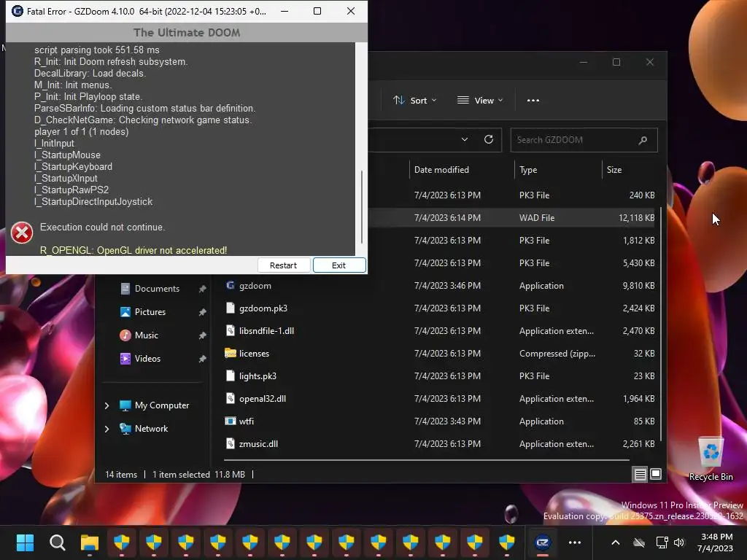Open the See more ellipsis menu in Explorer toolbar
The image size is (747, 560).
click(533, 101)
